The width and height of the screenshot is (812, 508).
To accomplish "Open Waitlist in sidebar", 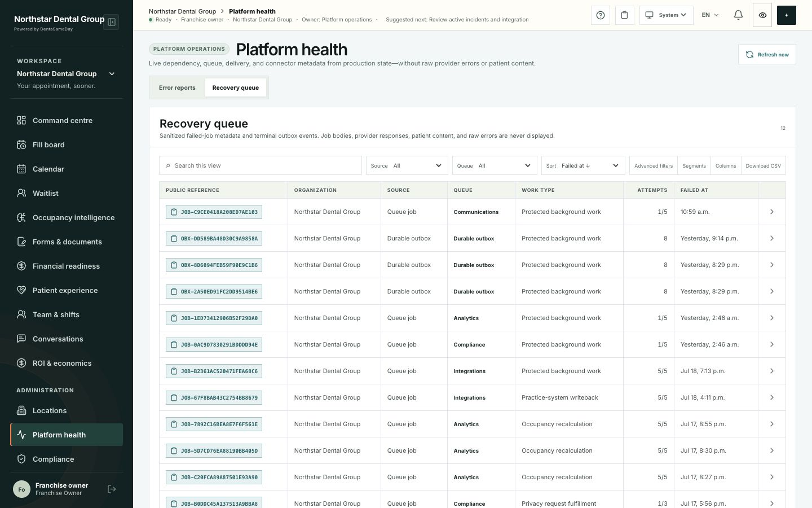I will pyautogui.click(x=67, y=193).
